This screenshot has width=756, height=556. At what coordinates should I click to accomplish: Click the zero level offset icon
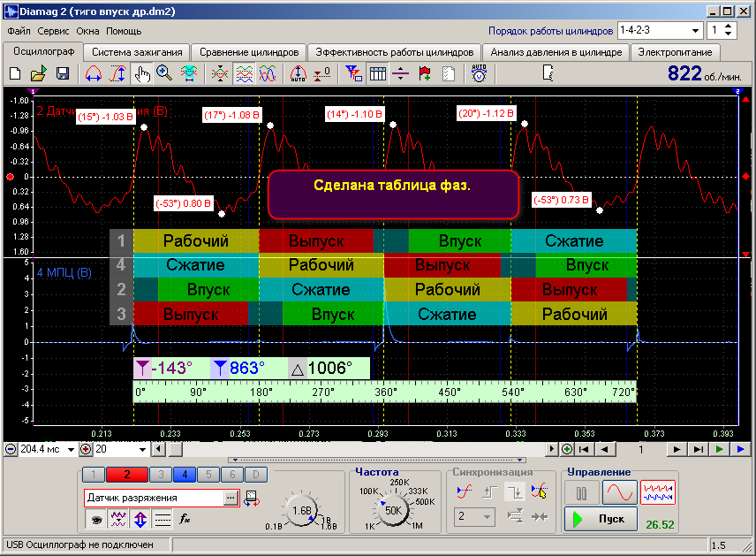pos(322,74)
